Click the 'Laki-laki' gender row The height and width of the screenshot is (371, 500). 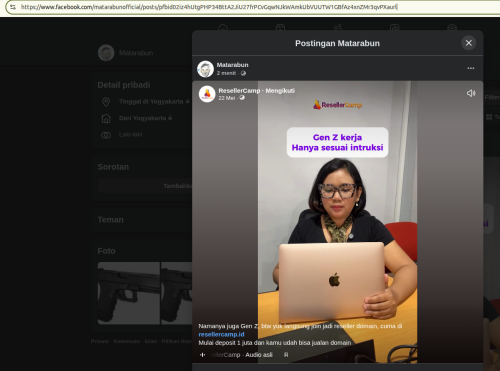pos(130,135)
